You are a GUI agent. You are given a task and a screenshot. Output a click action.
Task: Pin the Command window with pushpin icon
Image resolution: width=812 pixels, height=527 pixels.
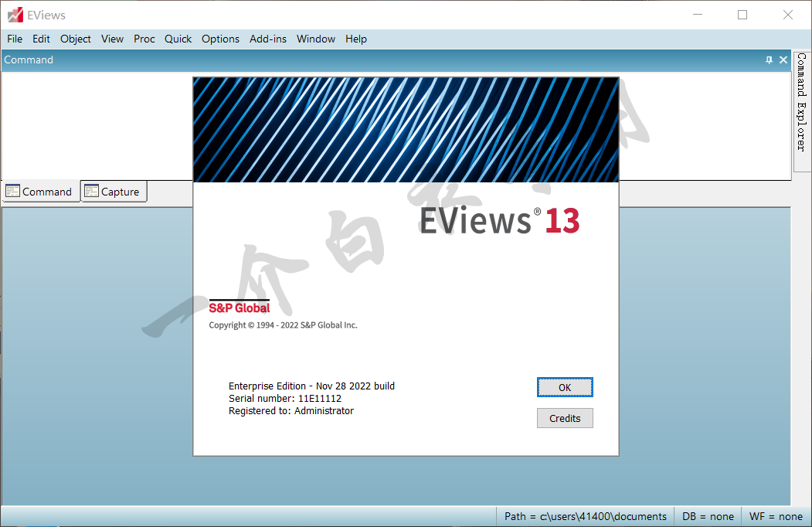769,60
